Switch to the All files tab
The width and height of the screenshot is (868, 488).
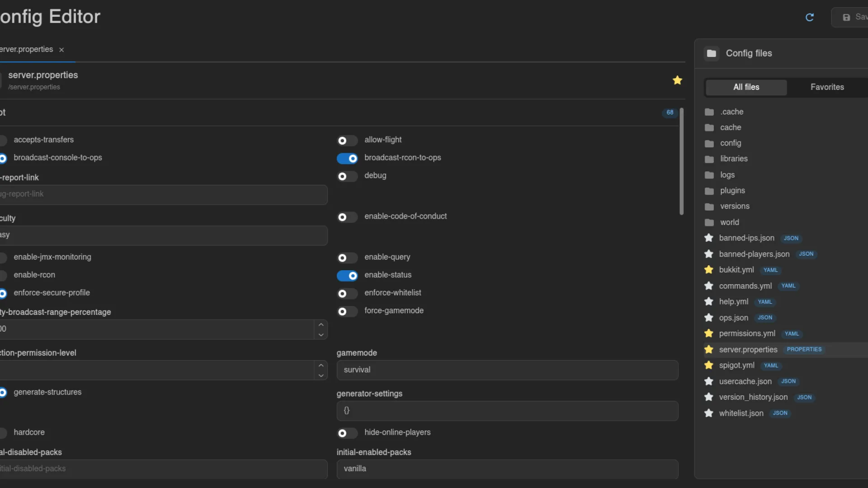tap(746, 87)
